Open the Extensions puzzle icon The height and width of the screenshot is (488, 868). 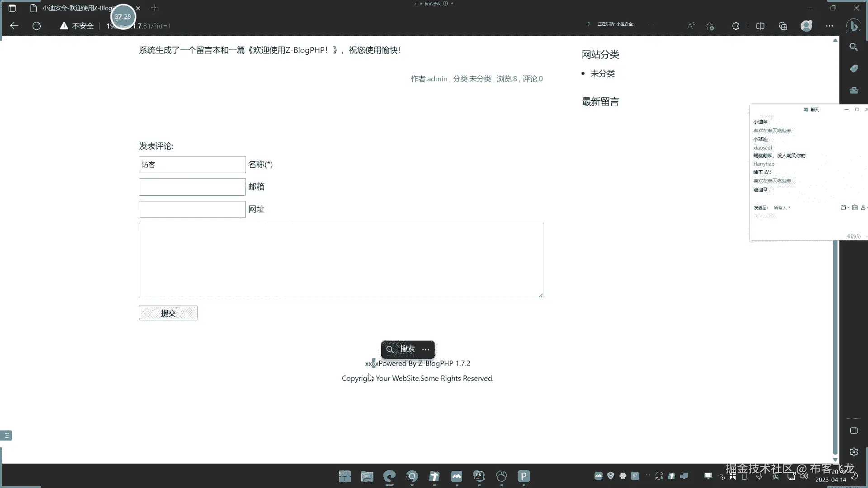click(736, 26)
